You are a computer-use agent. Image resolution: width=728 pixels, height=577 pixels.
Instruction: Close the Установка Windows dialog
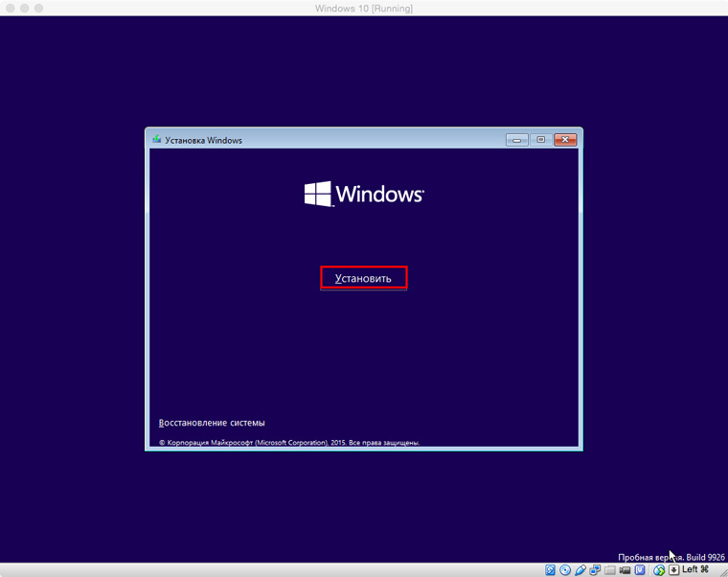[x=565, y=140]
